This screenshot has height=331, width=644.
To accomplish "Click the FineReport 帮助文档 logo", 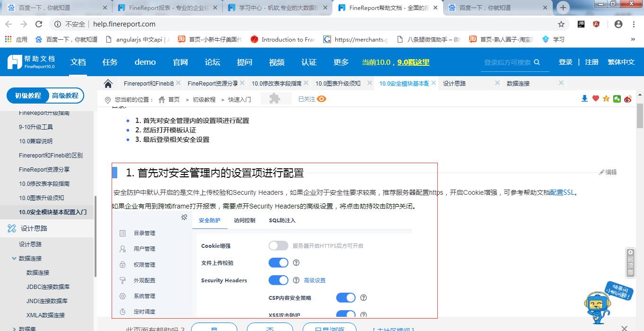I will 31,62.
